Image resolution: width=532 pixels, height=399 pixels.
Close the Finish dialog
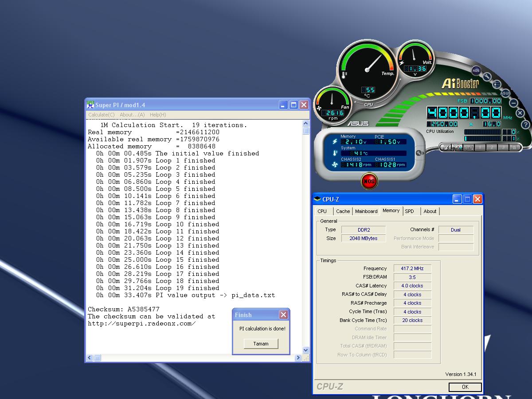click(283, 315)
